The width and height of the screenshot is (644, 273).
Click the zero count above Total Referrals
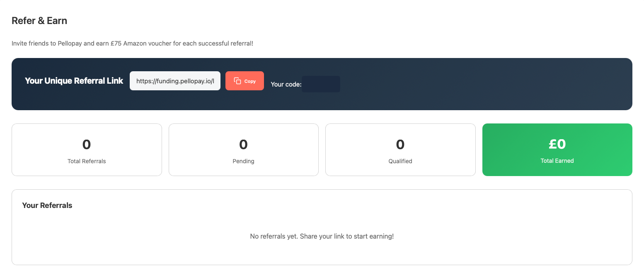[87, 144]
